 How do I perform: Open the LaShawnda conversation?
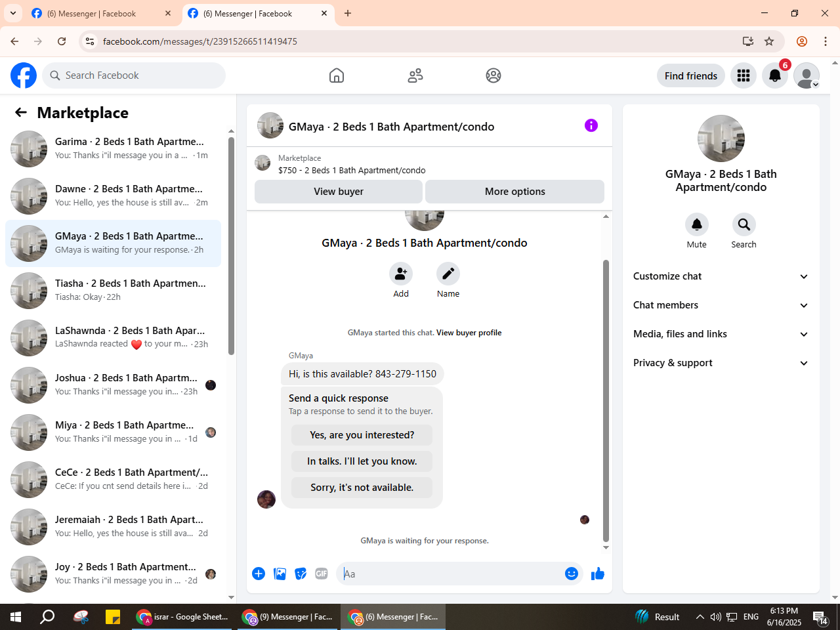coord(113,338)
